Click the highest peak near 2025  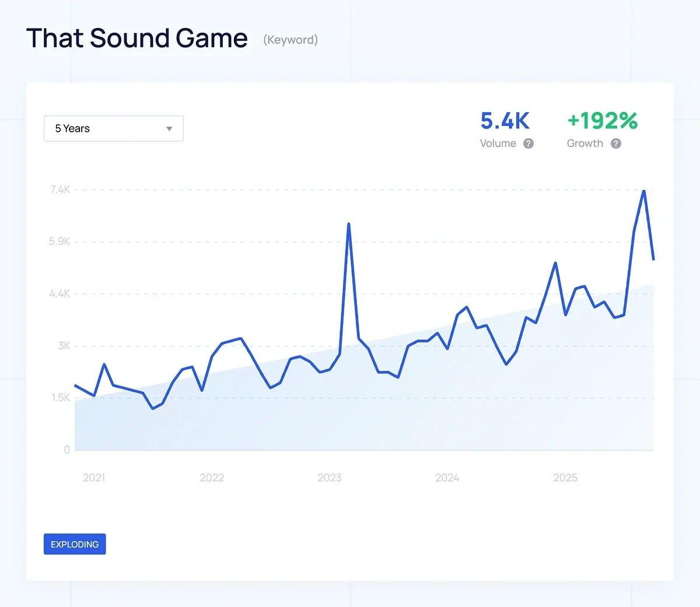pos(643,191)
